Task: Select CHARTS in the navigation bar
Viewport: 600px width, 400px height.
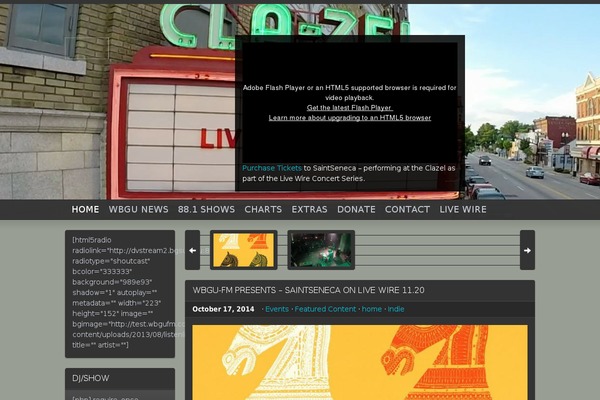Action: [x=263, y=209]
